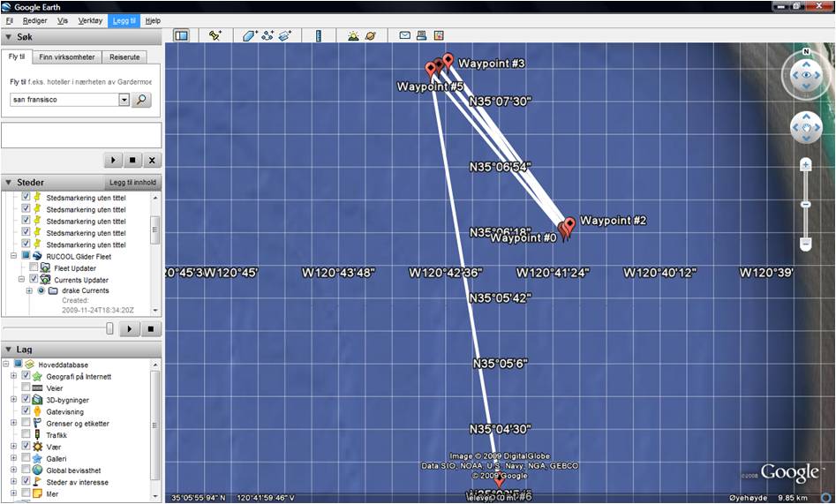This screenshot has width=836, height=504.
Task: Open the Fly til search history dropdown
Action: pyautogui.click(x=124, y=100)
